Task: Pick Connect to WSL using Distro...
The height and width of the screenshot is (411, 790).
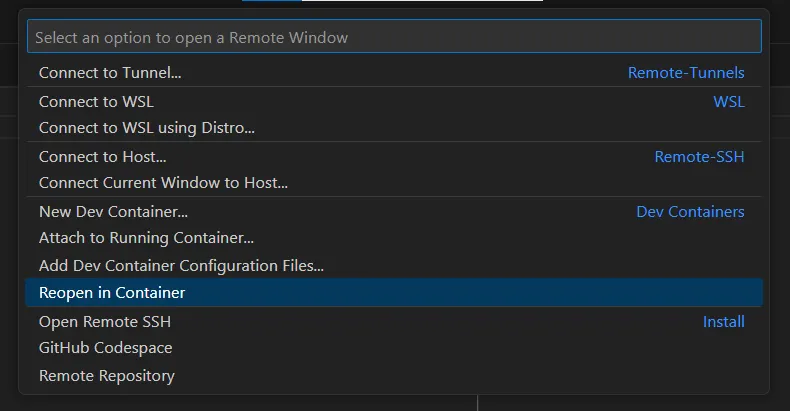Action: point(147,128)
